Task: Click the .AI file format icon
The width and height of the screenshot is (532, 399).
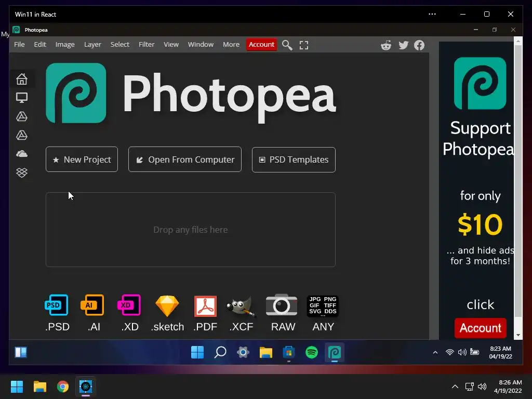Action: 92,304
